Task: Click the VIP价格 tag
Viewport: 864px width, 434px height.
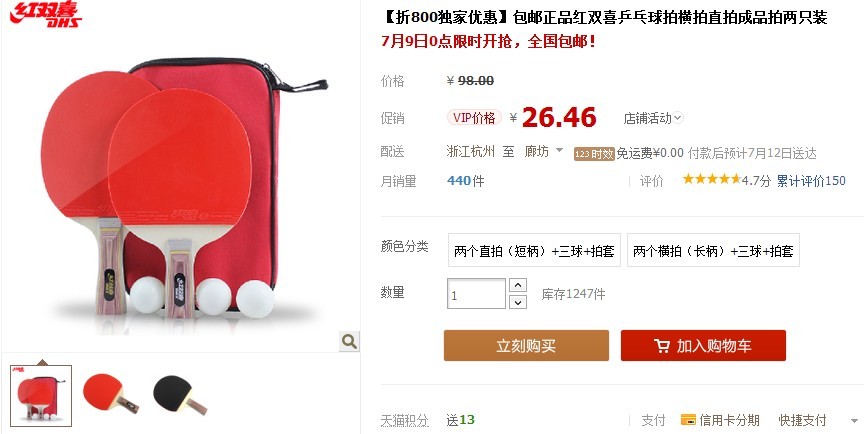Action: [x=474, y=117]
